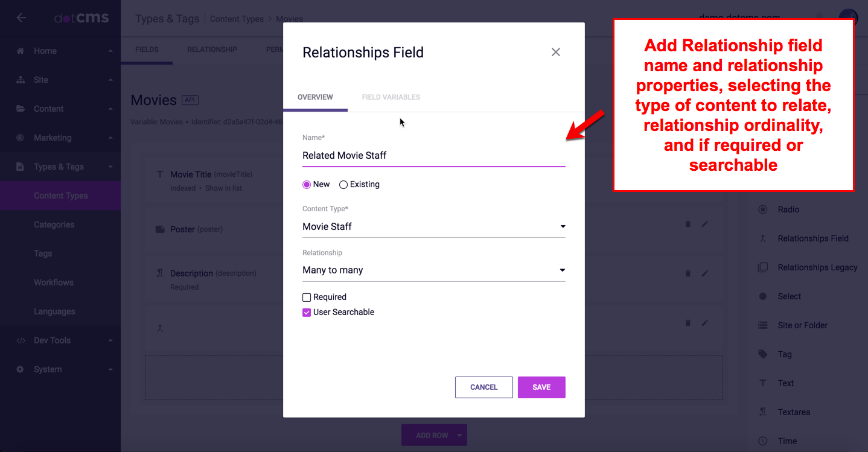This screenshot has height=452, width=868.
Task: Select the New radio button
Action: tap(307, 185)
